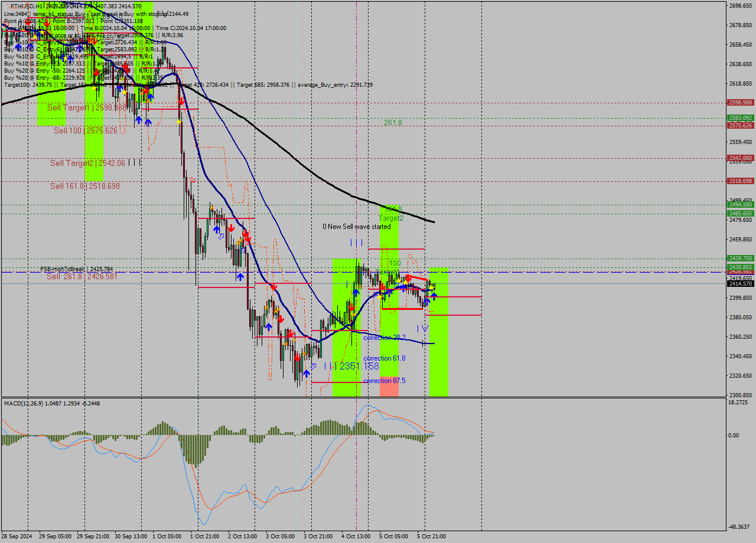Click the 2638.650 price axis label
The height and width of the screenshot is (543, 756).
point(741,64)
